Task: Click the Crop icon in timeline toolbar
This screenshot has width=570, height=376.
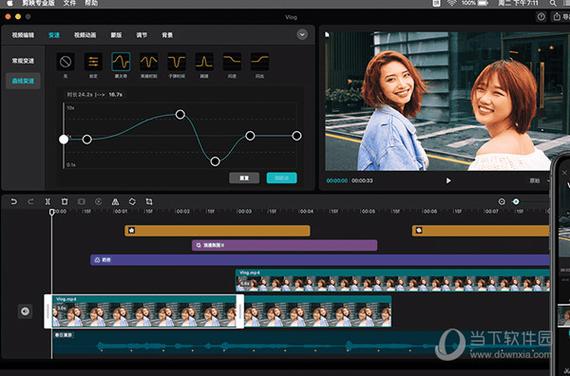Action: pos(149,201)
